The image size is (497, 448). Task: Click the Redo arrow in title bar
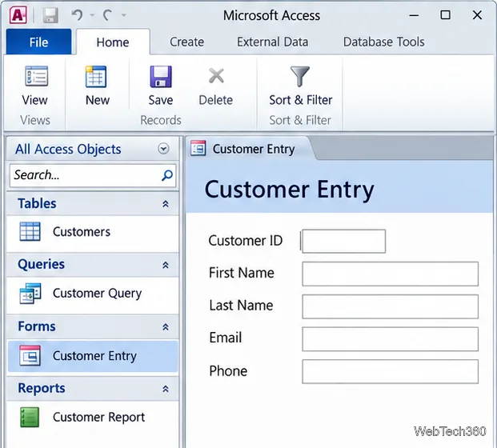(108, 14)
